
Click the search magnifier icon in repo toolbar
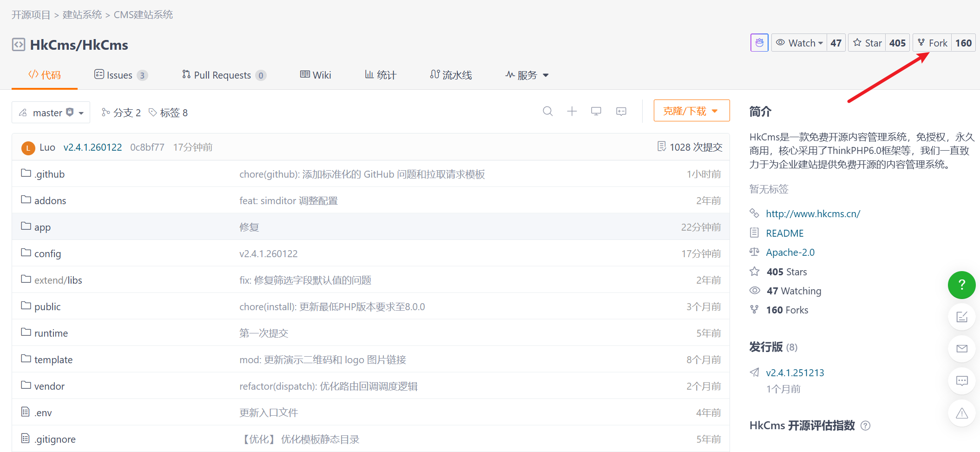tap(547, 111)
